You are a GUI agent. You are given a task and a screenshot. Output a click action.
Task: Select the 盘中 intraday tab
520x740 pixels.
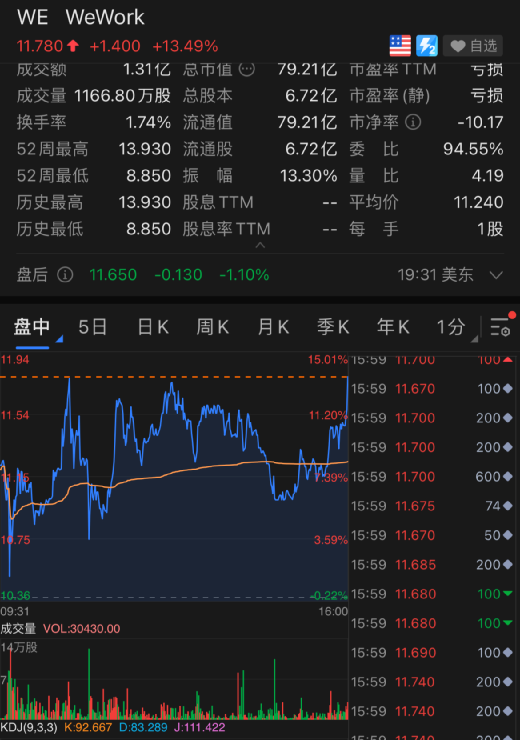click(x=32, y=327)
